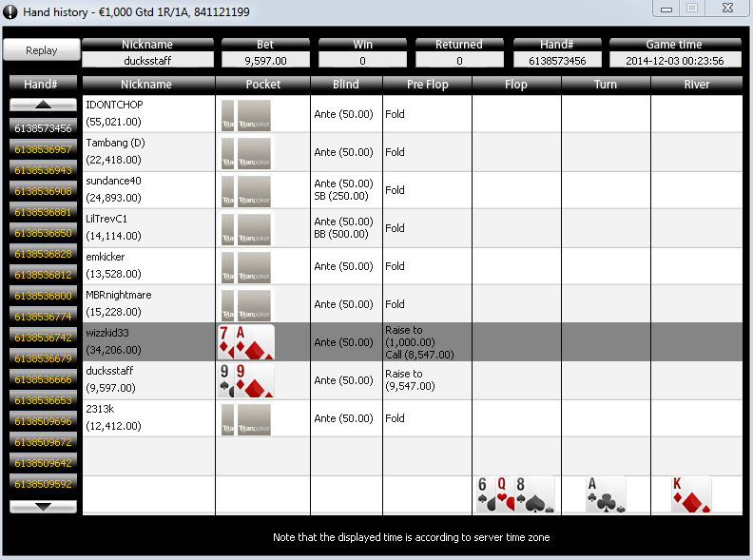
Task: Click MBRnightmare's face-down pocket cards
Action: click(246, 305)
